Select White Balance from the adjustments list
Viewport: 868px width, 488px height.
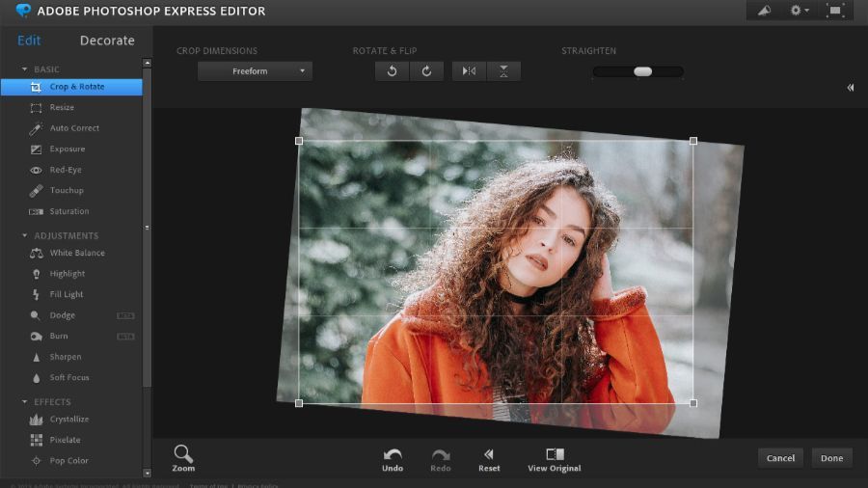(x=76, y=253)
